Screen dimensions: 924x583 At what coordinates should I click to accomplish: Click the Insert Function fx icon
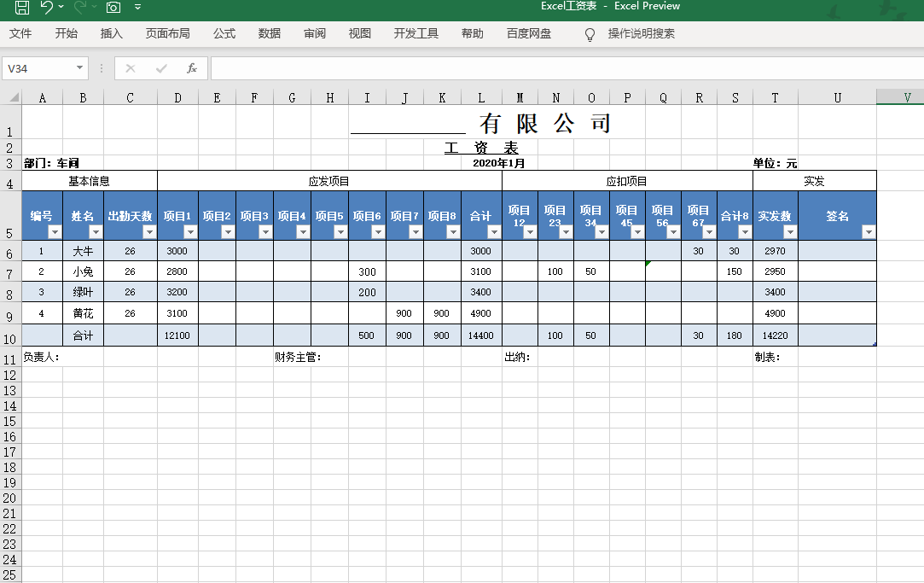tap(191, 68)
